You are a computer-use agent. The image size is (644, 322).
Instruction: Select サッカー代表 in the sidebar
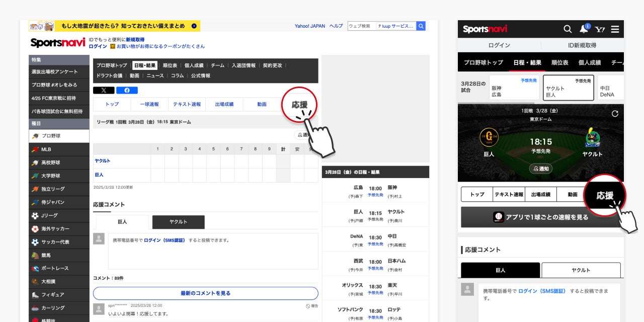[x=59, y=242]
